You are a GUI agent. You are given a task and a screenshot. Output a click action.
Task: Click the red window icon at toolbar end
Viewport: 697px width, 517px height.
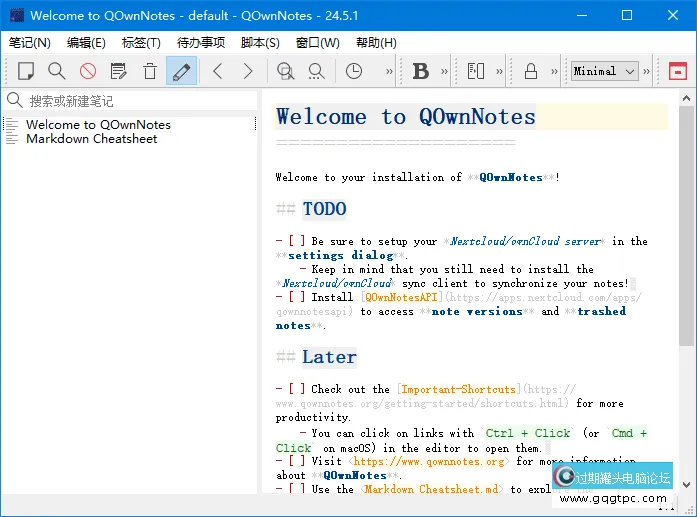click(x=678, y=71)
